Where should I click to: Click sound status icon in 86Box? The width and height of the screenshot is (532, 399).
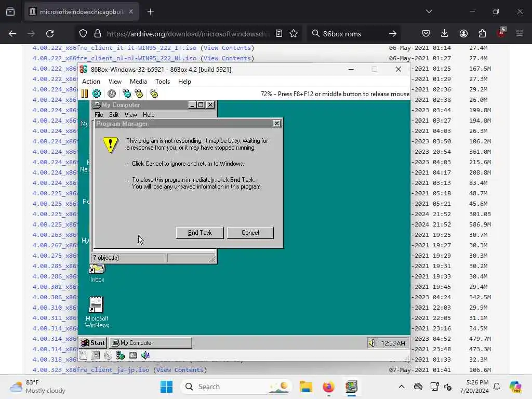(145, 355)
